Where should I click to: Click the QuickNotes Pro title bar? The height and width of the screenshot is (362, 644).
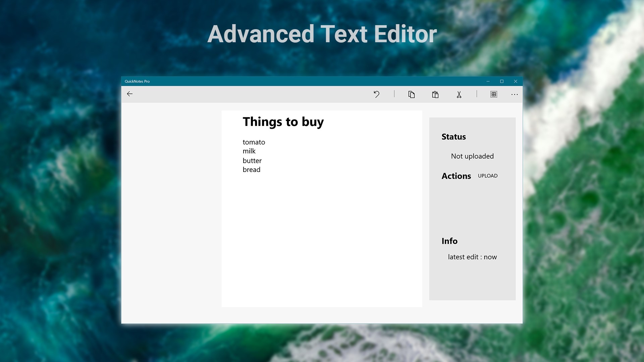(x=302, y=81)
